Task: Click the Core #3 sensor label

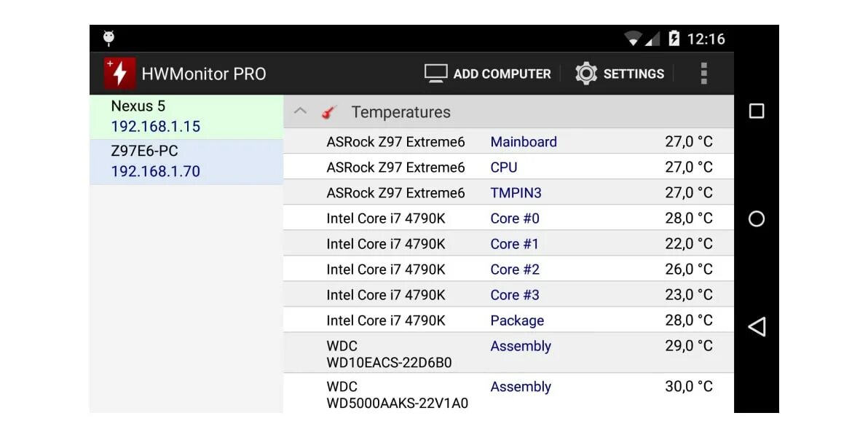Action: click(x=515, y=295)
